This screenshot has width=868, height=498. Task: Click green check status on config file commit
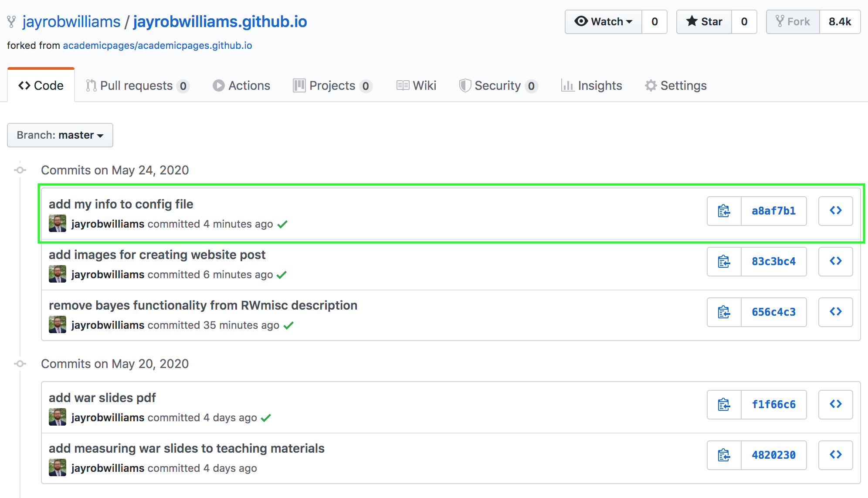point(282,224)
